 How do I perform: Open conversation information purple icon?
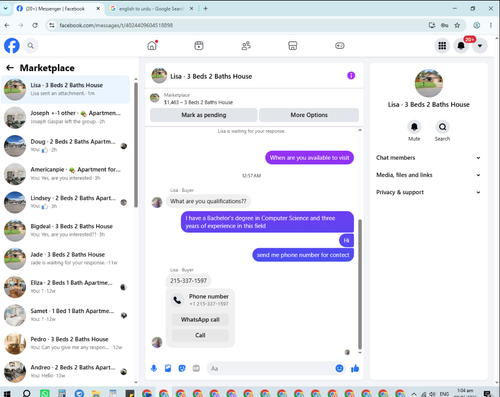pyautogui.click(x=351, y=76)
